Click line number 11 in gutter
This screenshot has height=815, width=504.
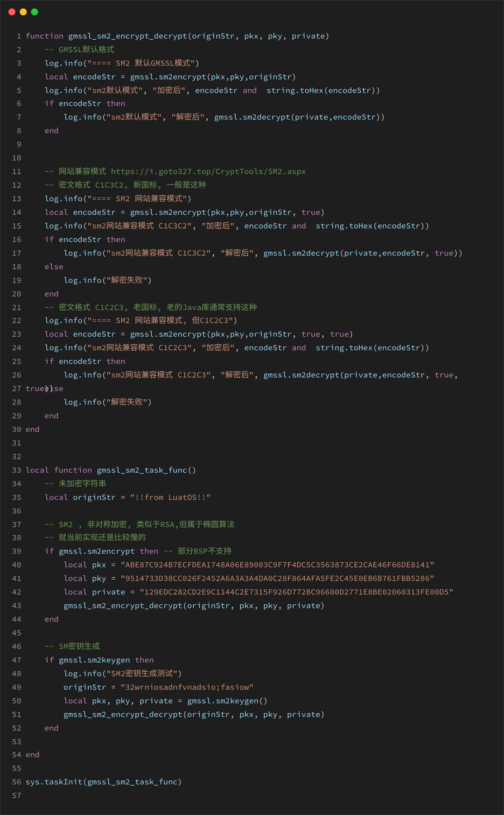tap(17, 171)
